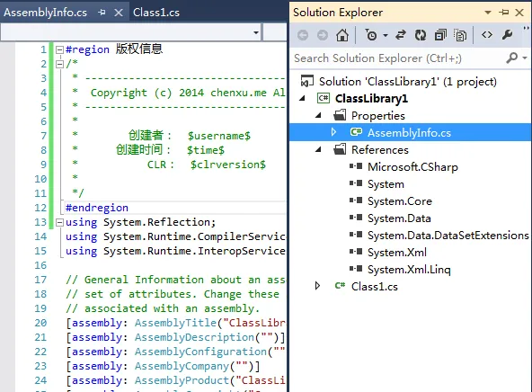532x392 pixels.
Task: Toggle the Show All Files icon
Action: [x=460, y=35]
